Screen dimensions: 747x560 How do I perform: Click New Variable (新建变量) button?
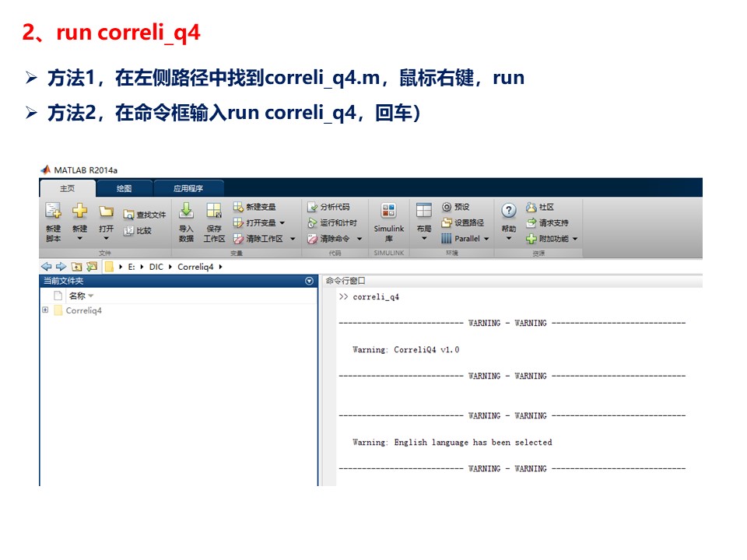tap(254, 207)
